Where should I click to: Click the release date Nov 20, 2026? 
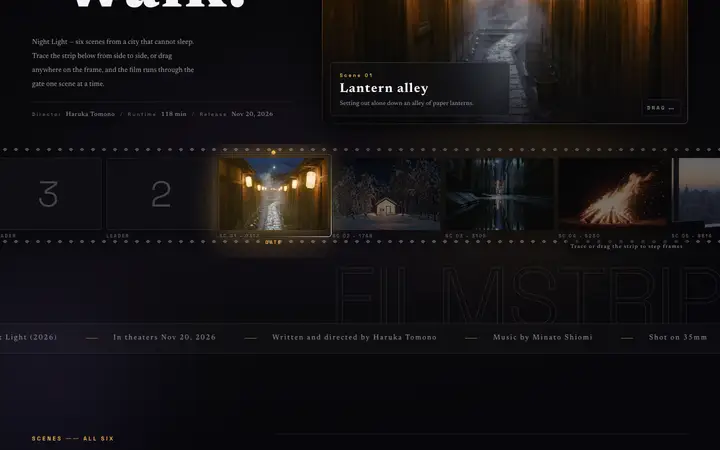pyautogui.click(x=252, y=114)
